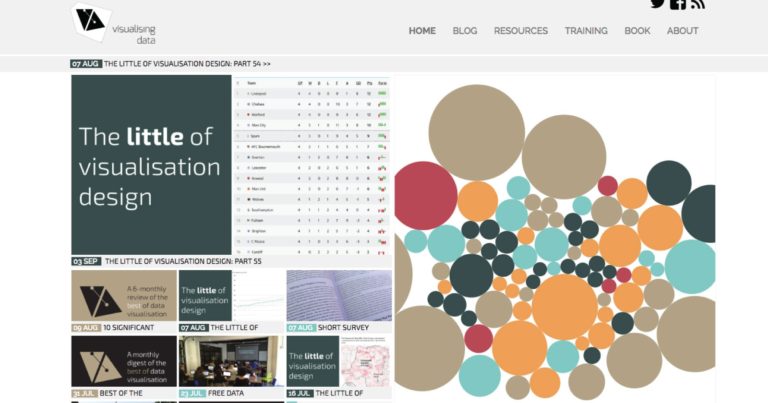The height and width of the screenshot is (403, 768).
Task: Open 'The Little of Visualisation Design: Part 55' link
Action: pos(183,261)
